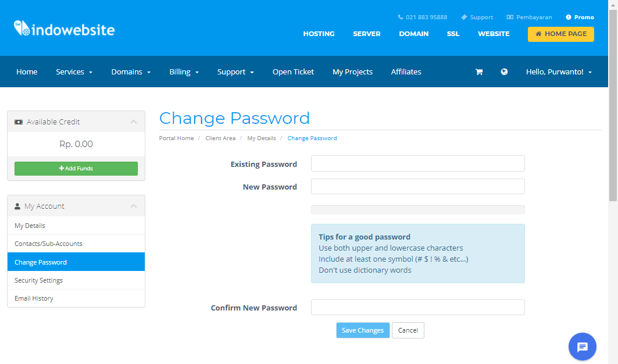This screenshot has width=618, height=364.
Task: Open the Billing dropdown menu
Action: 184,72
